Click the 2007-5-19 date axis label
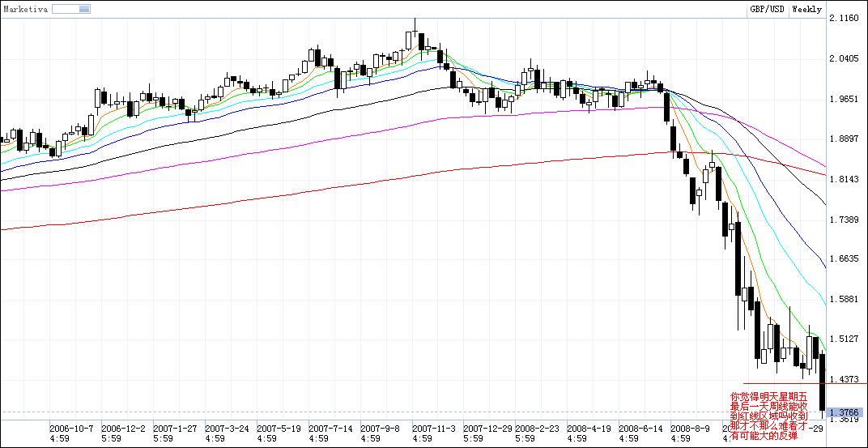Viewport: 868px width, 448px height. [x=279, y=433]
